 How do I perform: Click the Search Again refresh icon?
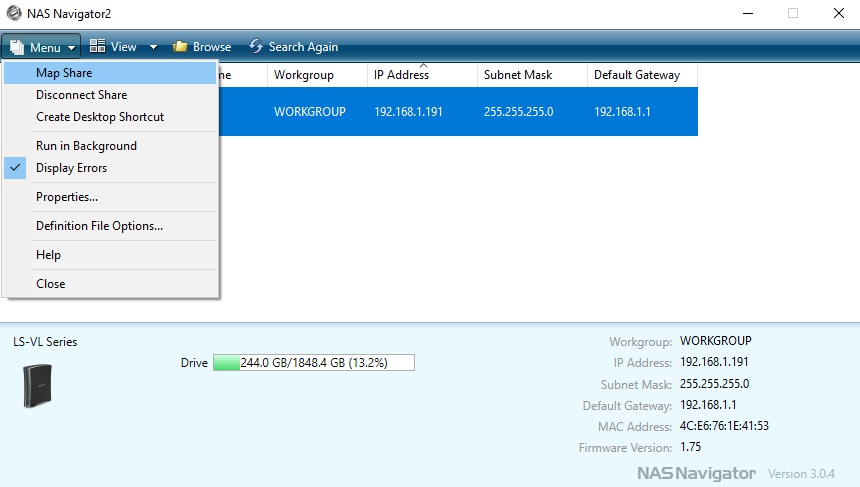click(x=256, y=46)
